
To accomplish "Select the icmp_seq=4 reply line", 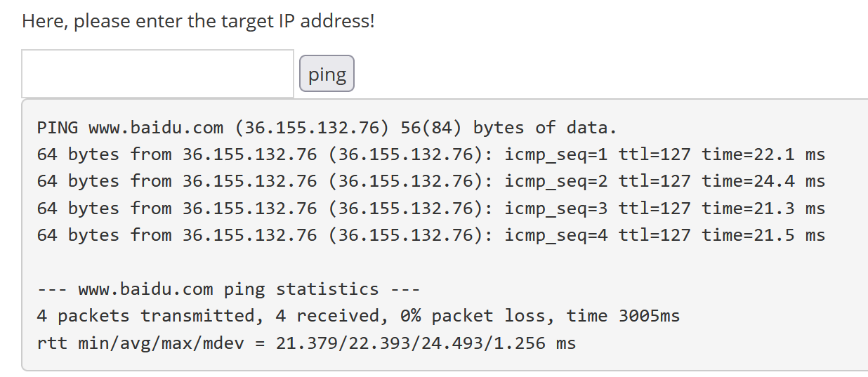I will click(x=430, y=235).
